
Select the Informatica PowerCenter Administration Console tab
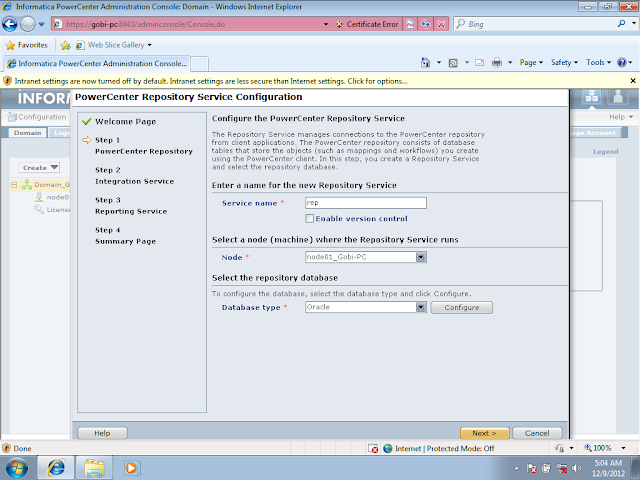[97, 64]
